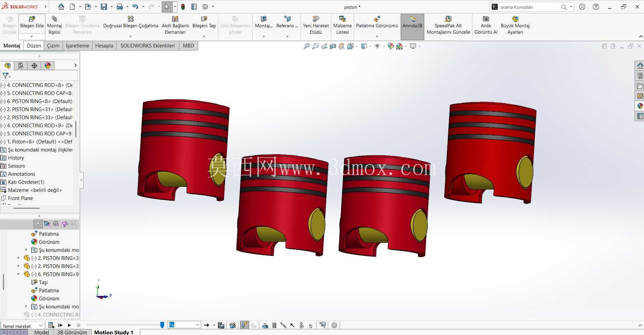
Task: Click the Zoom to Fit view icon
Action: coord(306,46)
